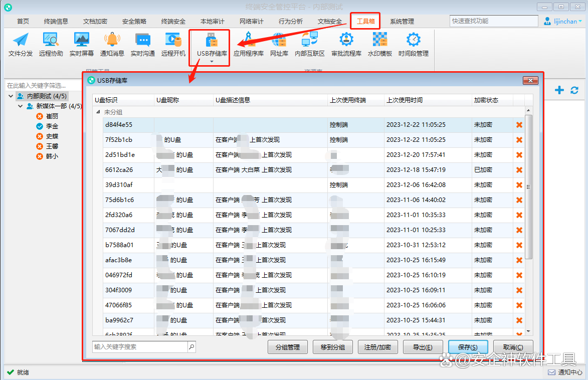The height and width of the screenshot is (380, 588).
Task: Collapse the 未分组 group in the USB list
Action: pyautogui.click(x=97, y=112)
